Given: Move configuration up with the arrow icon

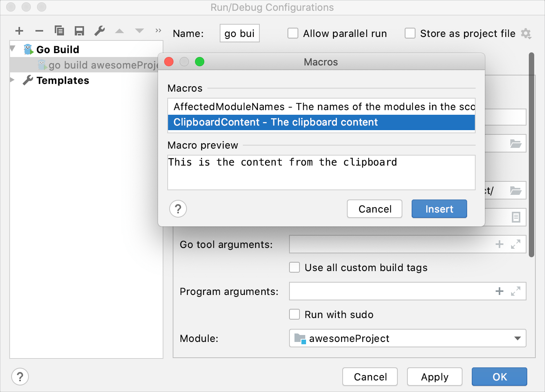Looking at the screenshot, I should (119, 31).
